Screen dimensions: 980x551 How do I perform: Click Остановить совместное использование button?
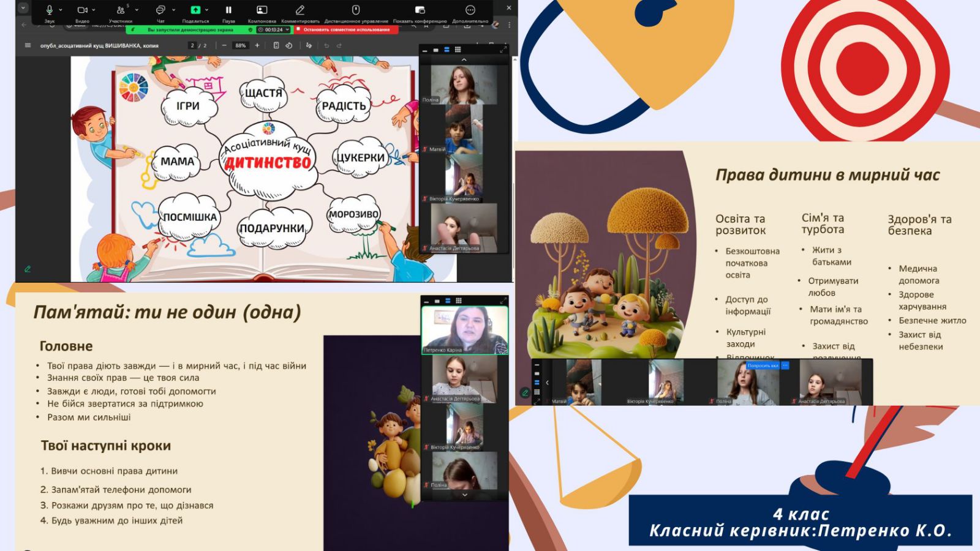click(346, 29)
